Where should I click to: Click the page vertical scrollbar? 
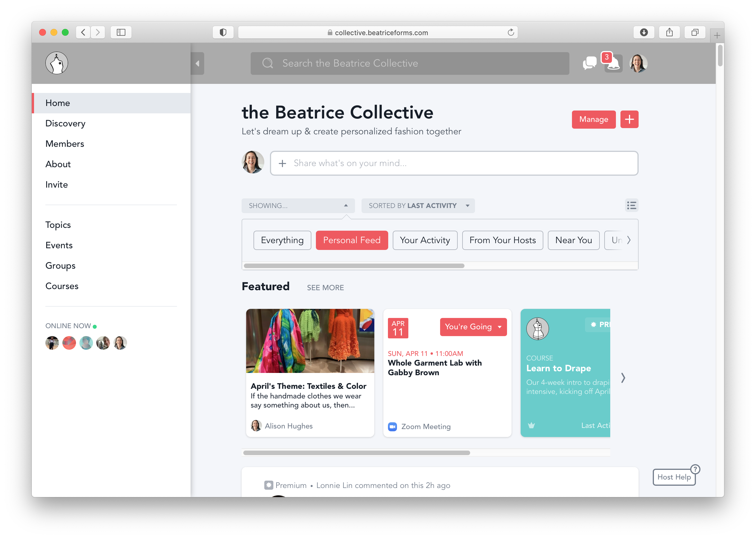tap(720, 56)
